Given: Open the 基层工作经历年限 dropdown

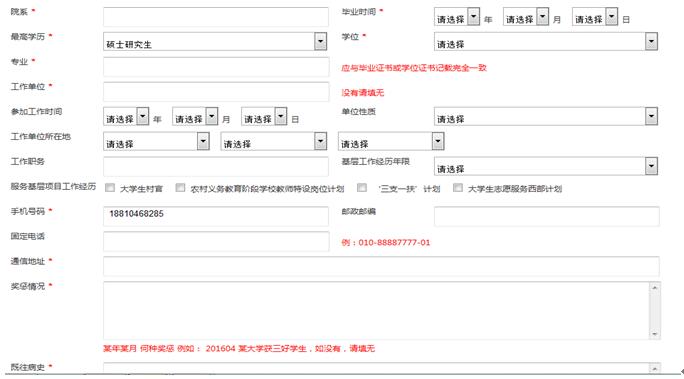Looking at the screenshot, I should [546, 166].
